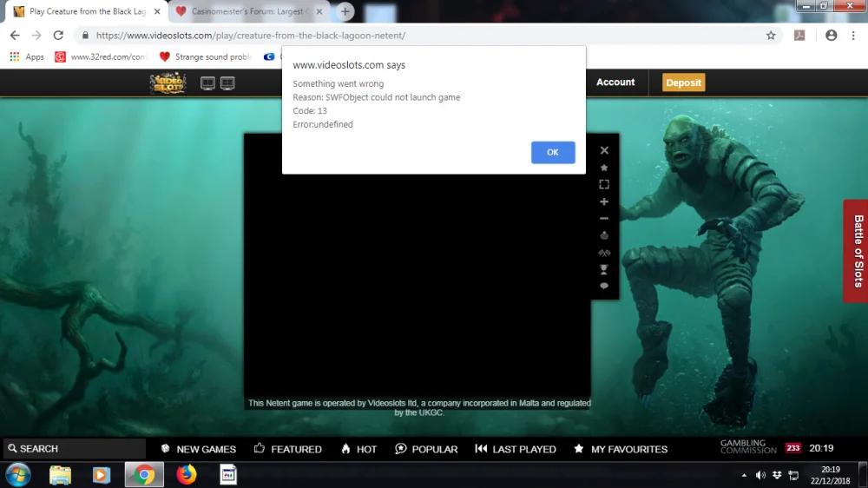Select multi screen view icon
Image resolution: width=868 pixels, height=488 pixels.
pyautogui.click(x=227, y=83)
